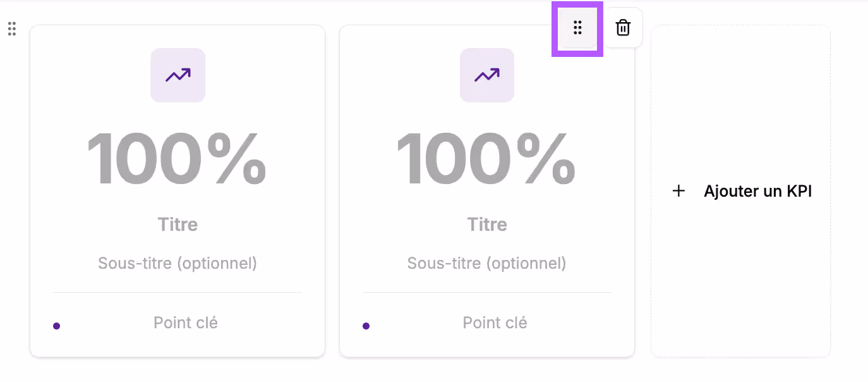Click the trending-arrow icon on the second KPI card
Image resolution: width=868 pixels, height=382 pixels.
tap(486, 75)
